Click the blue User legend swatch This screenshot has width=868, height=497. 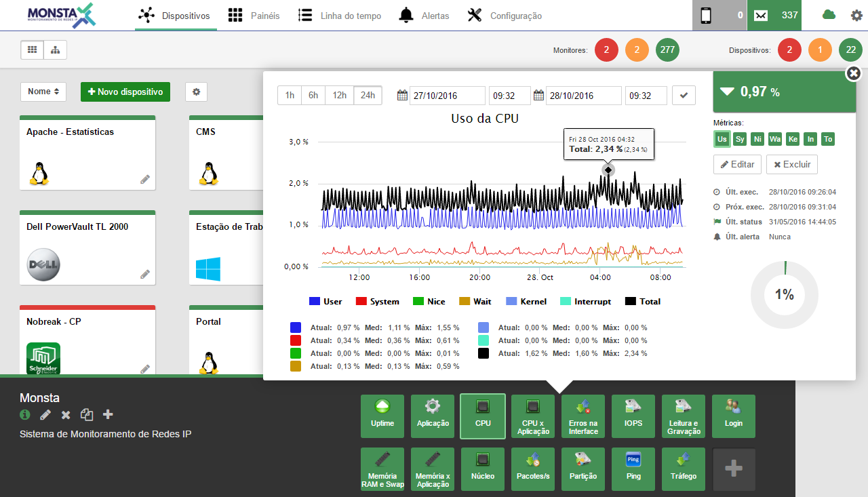(315, 301)
